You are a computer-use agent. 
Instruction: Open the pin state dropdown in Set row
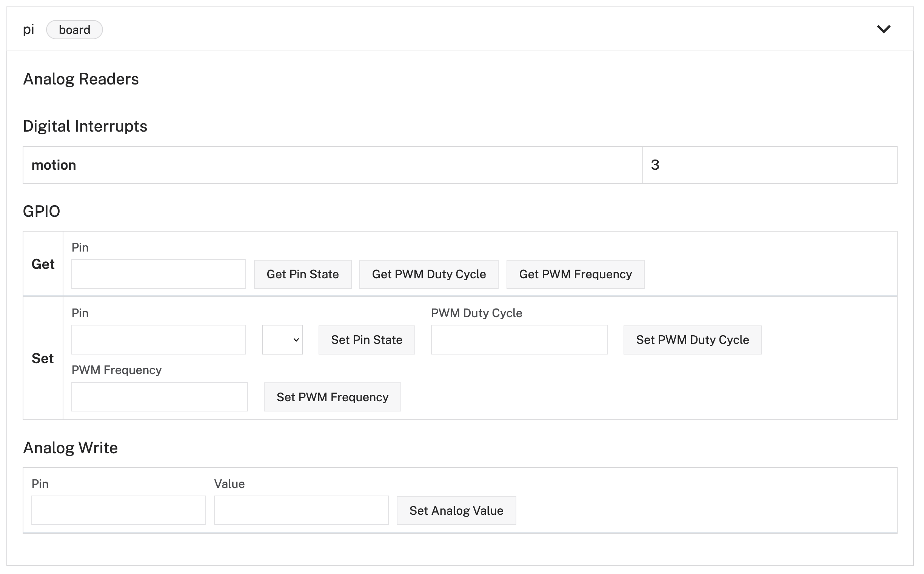(x=282, y=340)
